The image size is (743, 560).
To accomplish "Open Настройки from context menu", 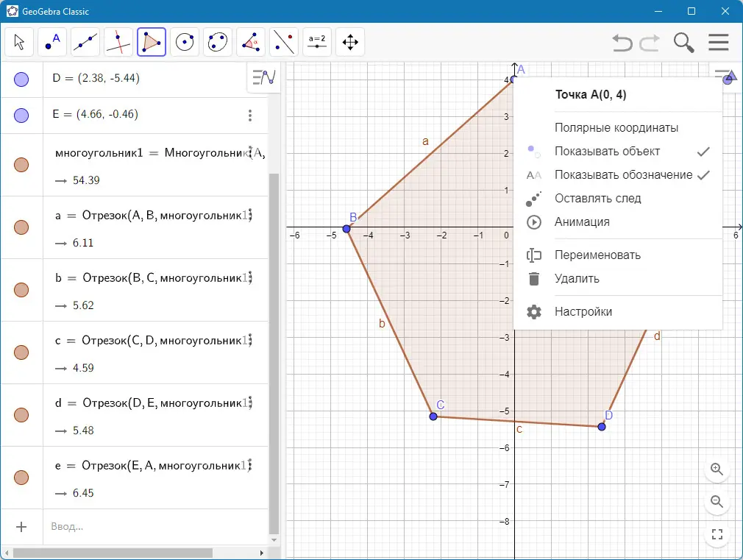I will coord(618,311).
